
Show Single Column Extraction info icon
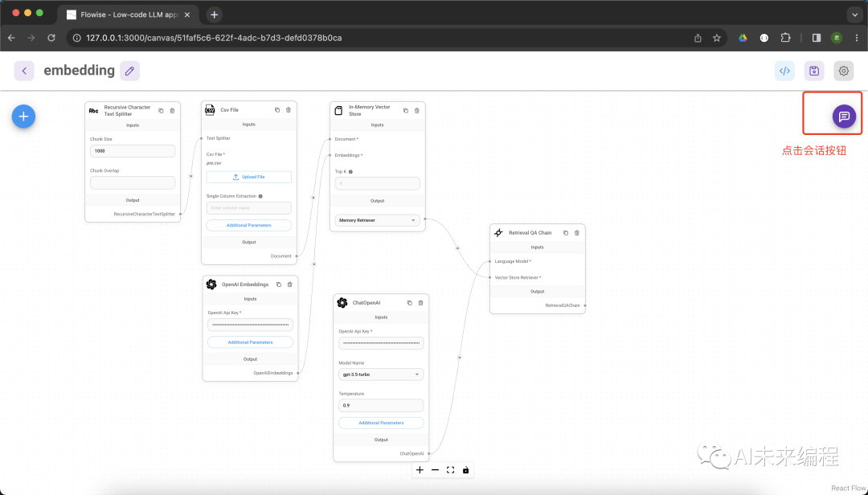coord(260,196)
